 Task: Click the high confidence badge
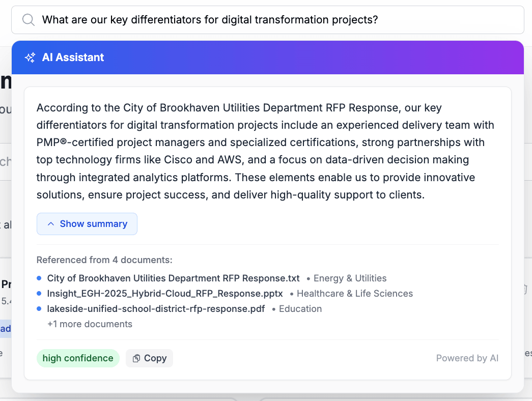[x=78, y=358]
